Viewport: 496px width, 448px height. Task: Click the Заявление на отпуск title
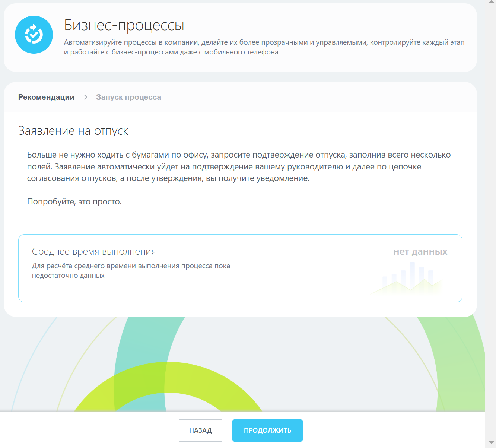73,131
